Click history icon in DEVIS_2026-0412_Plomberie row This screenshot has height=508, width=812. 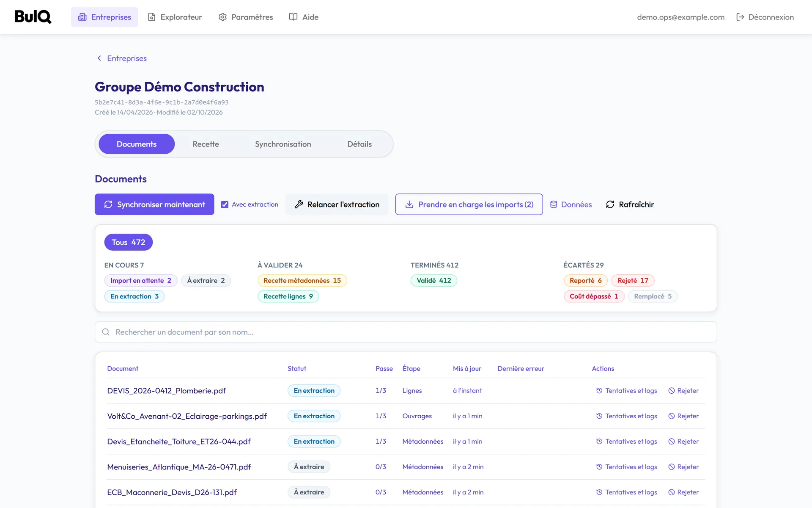(599, 391)
